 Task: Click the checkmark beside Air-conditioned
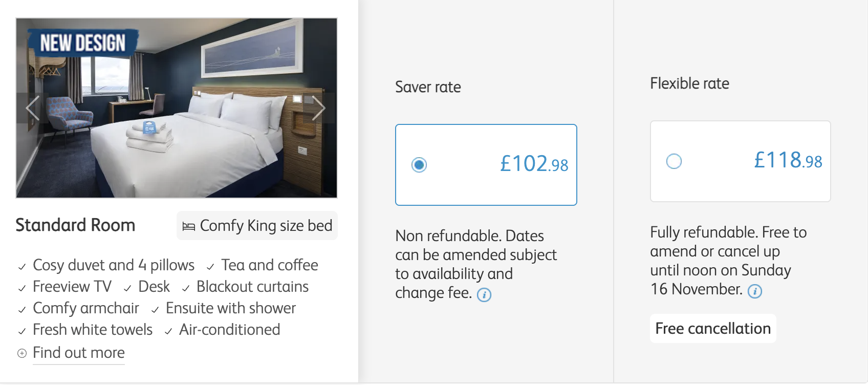pyautogui.click(x=168, y=331)
